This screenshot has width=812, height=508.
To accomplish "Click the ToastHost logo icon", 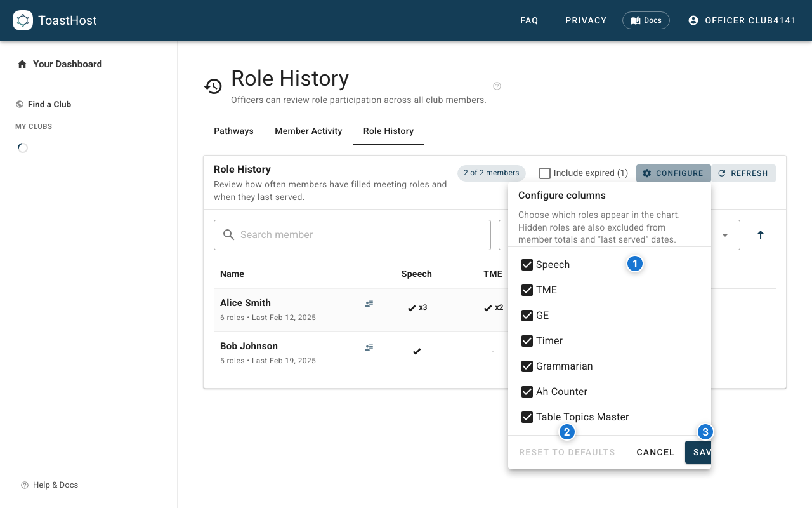I will pyautogui.click(x=23, y=20).
